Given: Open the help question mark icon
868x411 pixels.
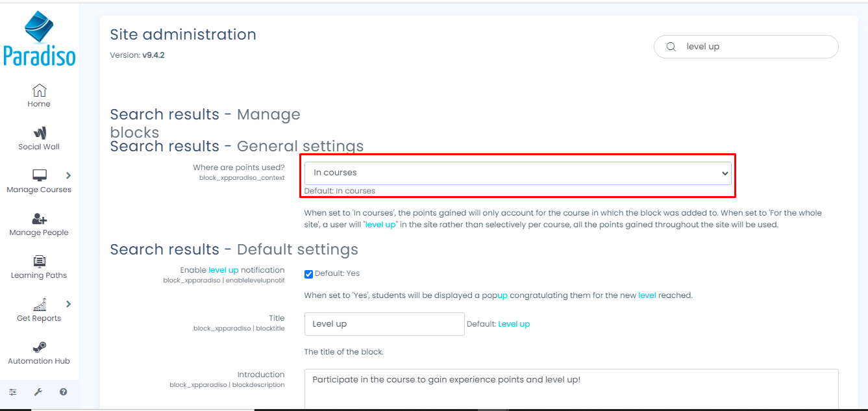Looking at the screenshot, I should click(x=63, y=392).
